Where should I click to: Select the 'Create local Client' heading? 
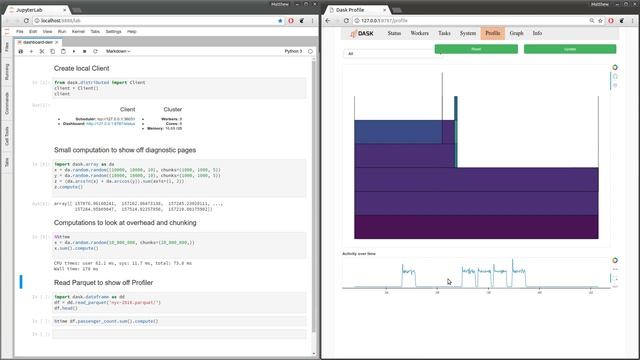tap(81, 68)
